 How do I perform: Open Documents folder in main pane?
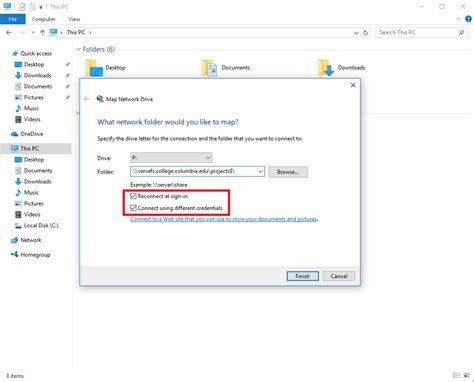pos(225,68)
